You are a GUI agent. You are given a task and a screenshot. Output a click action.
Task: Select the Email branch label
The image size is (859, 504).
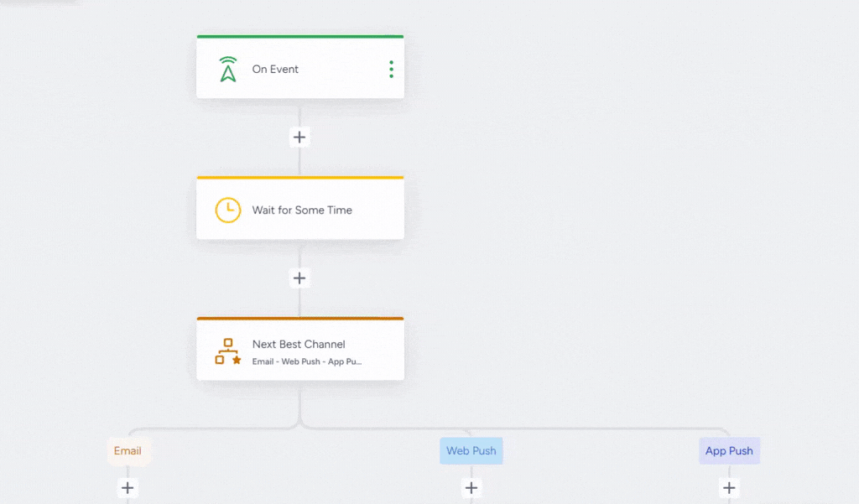click(x=128, y=451)
